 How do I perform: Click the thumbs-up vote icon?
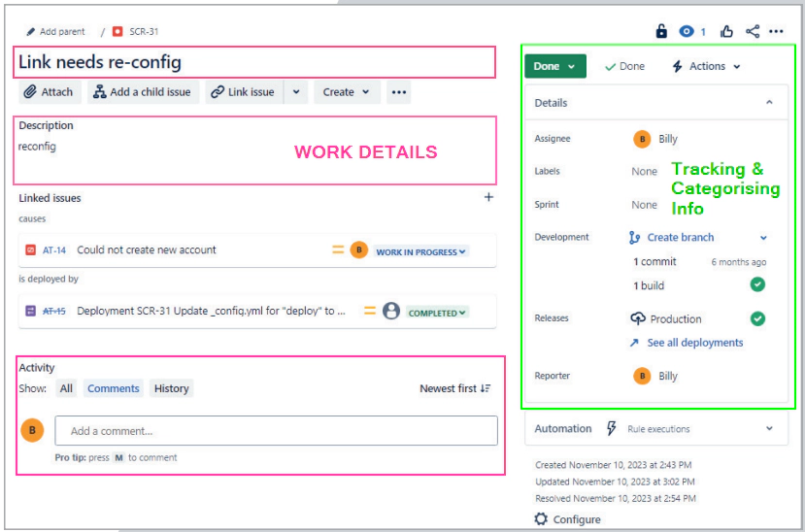726,32
